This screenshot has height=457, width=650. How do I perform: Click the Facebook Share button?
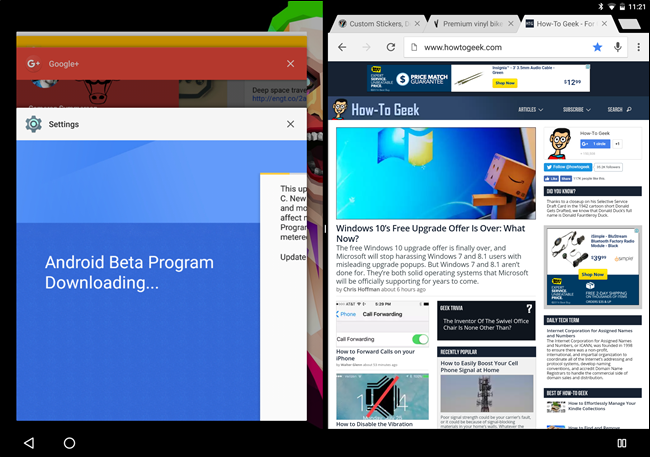click(566, 178)
